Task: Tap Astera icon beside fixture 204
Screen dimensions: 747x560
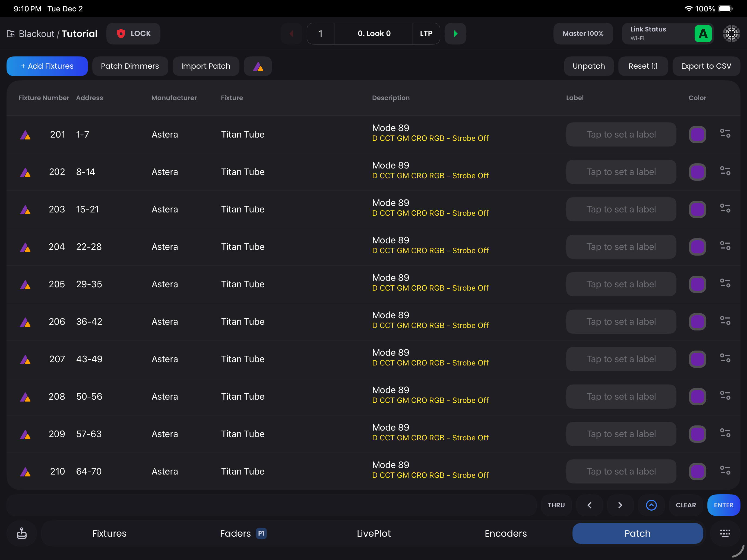Action: point(25,247)
